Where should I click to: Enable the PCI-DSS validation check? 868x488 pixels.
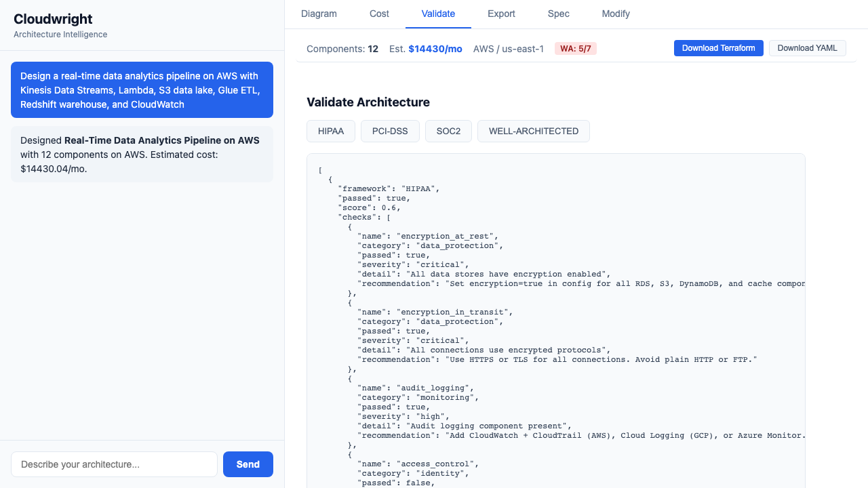(x=390, y=131)
